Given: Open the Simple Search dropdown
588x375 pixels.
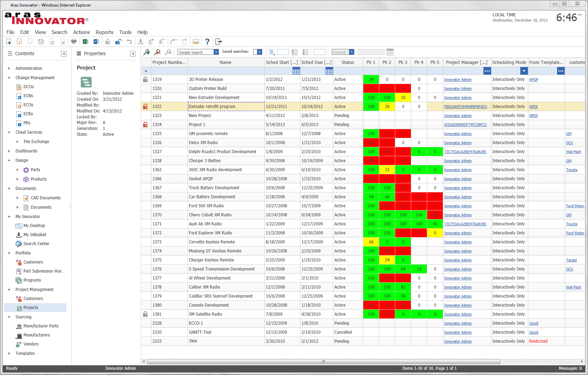Looking at the screenshot, I should tap(216, 52).
